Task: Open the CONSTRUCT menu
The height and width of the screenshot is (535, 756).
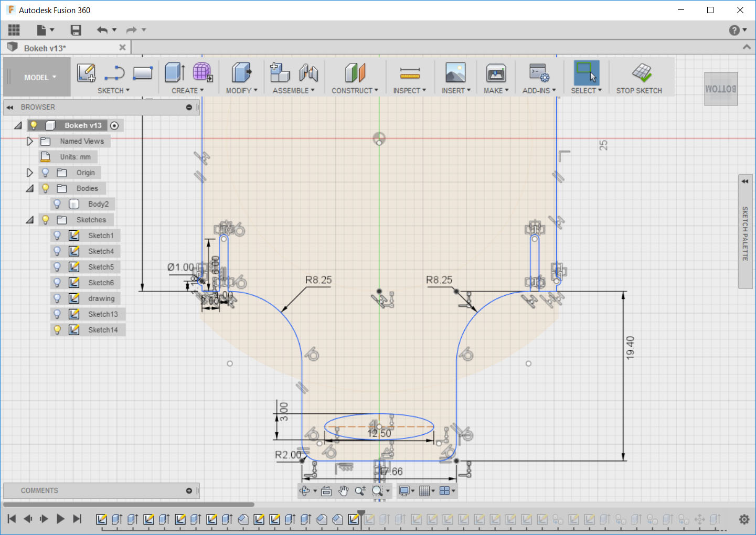Action: (x=355, y=91)
